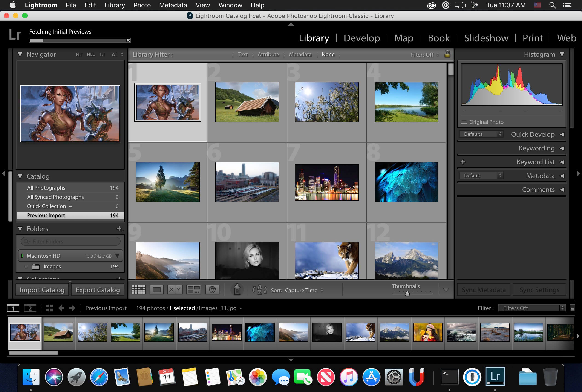
Task: Click the Export Catalog button
Action: pos(98,290)
